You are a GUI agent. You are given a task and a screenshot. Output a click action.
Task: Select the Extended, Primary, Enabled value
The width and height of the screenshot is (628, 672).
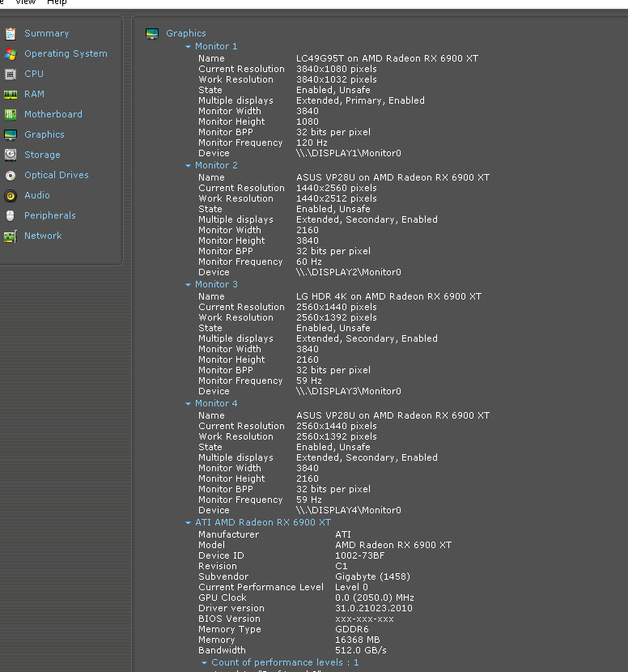(x=361, y=100)
